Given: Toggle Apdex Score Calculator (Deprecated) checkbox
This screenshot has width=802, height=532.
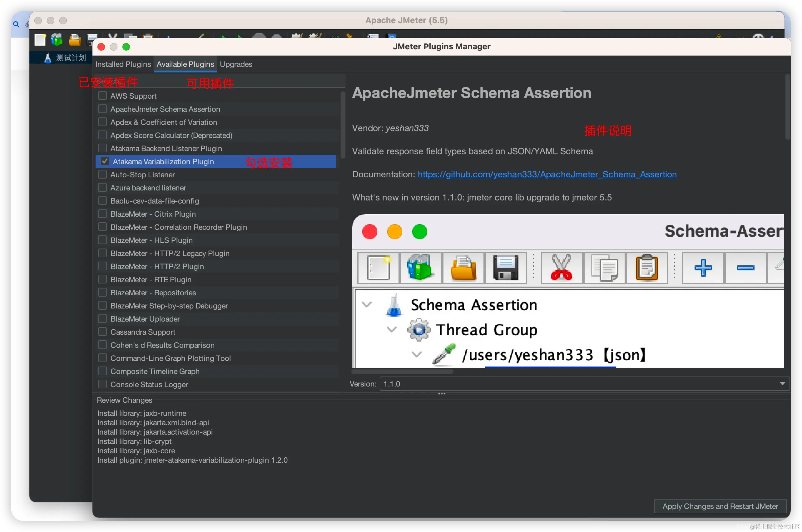Looking at the screenshot, I should point(102,135).
